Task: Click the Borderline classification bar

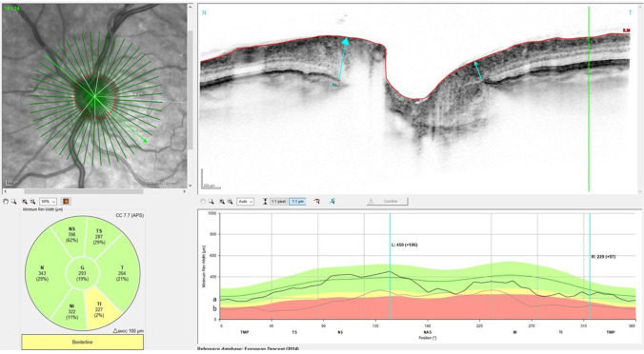Action: [83, 342]
